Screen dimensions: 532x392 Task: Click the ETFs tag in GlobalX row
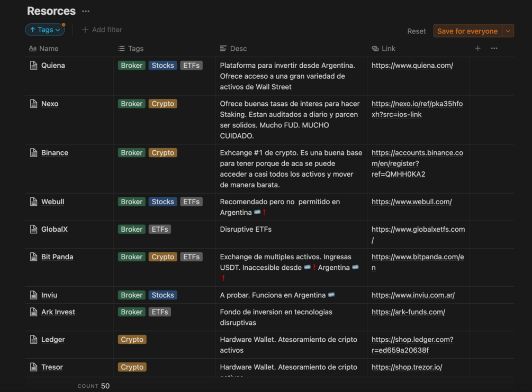[x=160, y=229]
